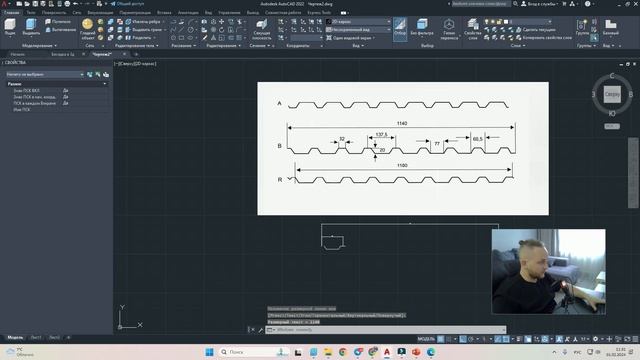The width and height of the screenshot is (640, 360).
Task: Toggle polar tracking in status bar
Action: (471, 339)
